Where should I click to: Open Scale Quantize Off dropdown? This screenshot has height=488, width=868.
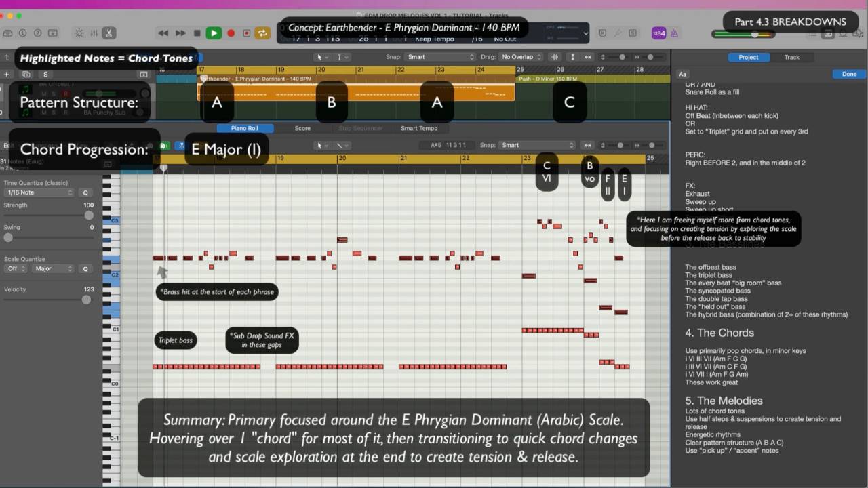tap(16, 268)
